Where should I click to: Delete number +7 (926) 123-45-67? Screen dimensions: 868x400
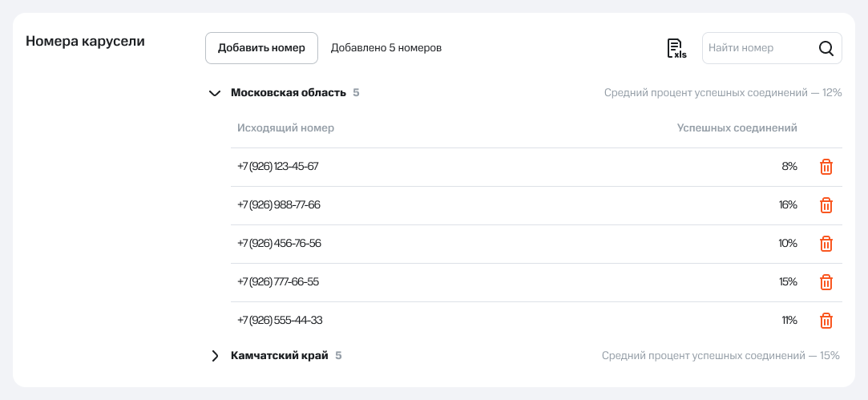(826, 167)
